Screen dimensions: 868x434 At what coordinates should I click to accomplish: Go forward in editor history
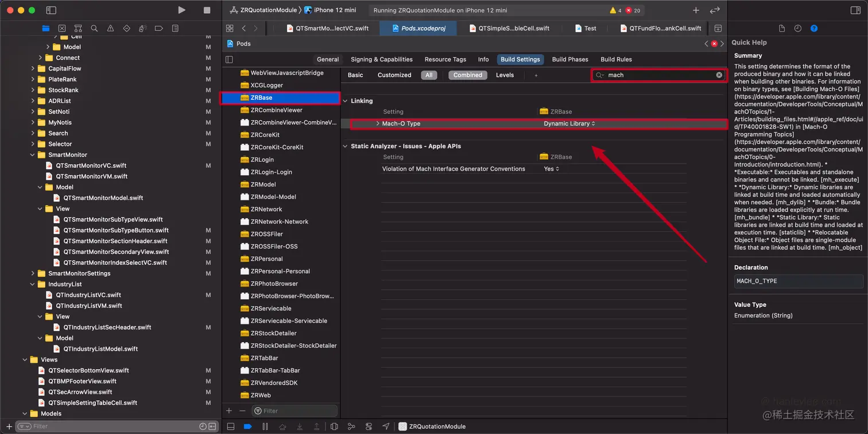255,28
